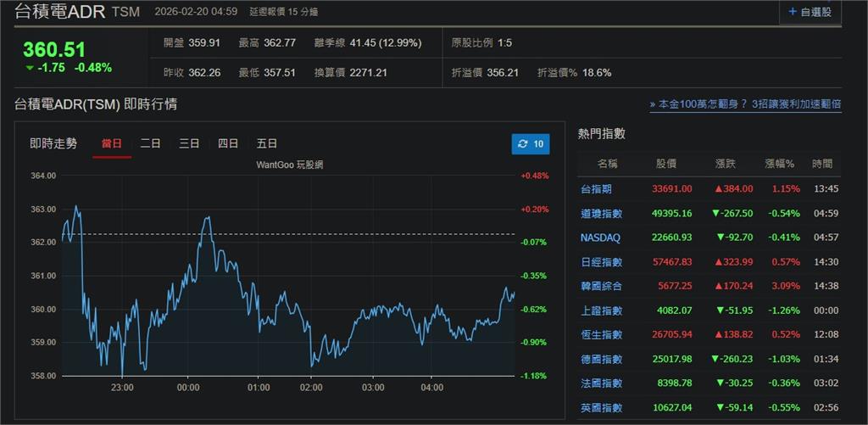Click the timestamp 2026-02-20 04:59
Viewport: 868px width, 425px height.
(197, 12)
